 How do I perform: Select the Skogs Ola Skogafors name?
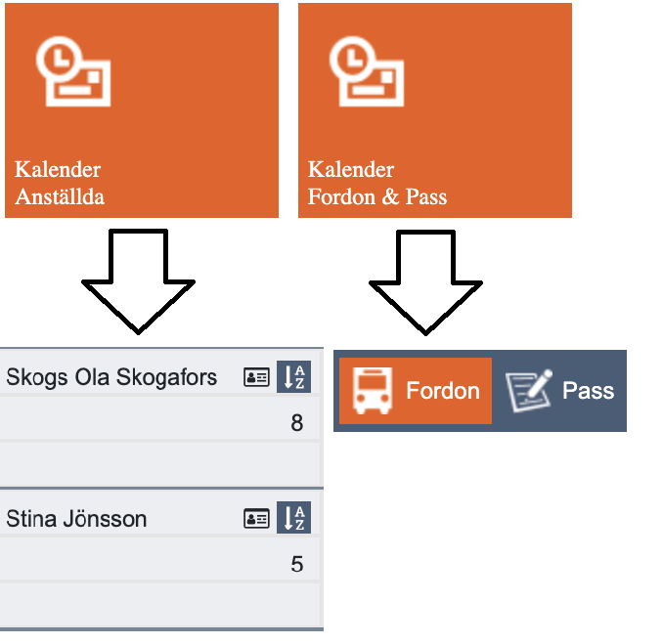pyautogui.click(x=111, y=377)
